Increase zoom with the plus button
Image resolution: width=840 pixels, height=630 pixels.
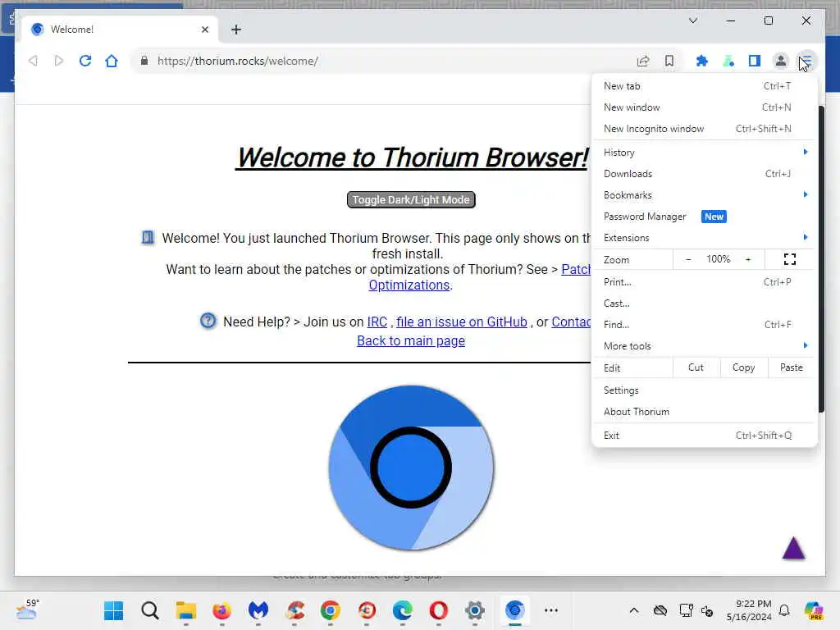[748, 259]
